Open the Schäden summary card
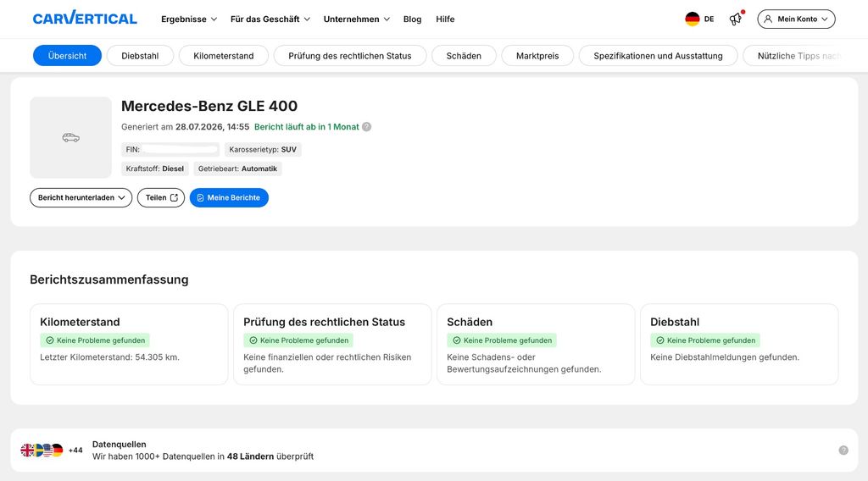This screenshot has width=868, height=481. [536, 344]
